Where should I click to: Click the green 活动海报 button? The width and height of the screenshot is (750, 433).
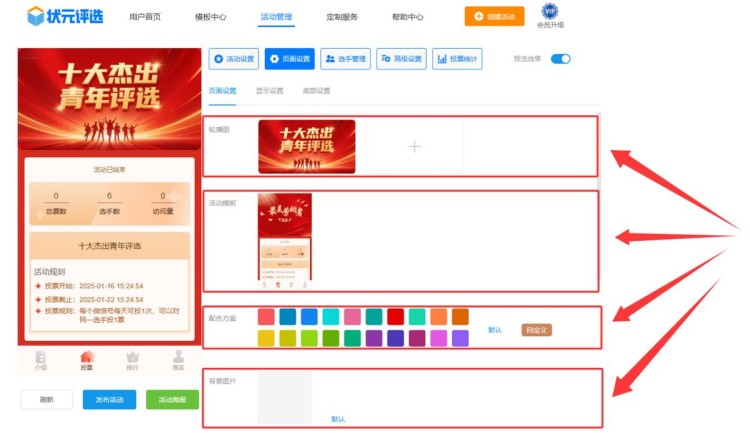(x=172, y=400)
